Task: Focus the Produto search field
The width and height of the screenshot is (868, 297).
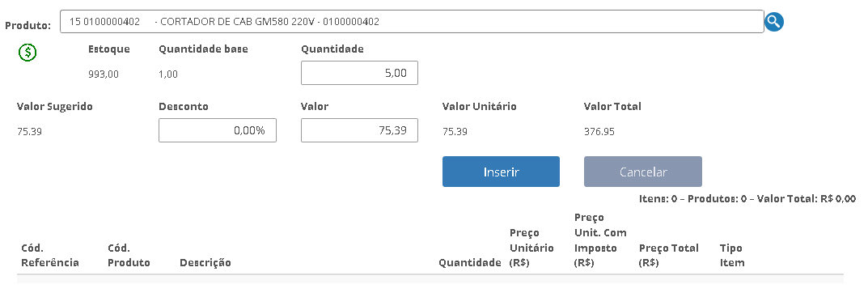Action: coord(412,22)
